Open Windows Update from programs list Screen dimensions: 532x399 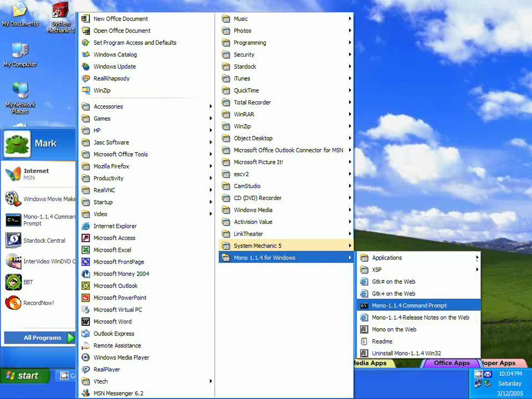[x=146, y=66]
